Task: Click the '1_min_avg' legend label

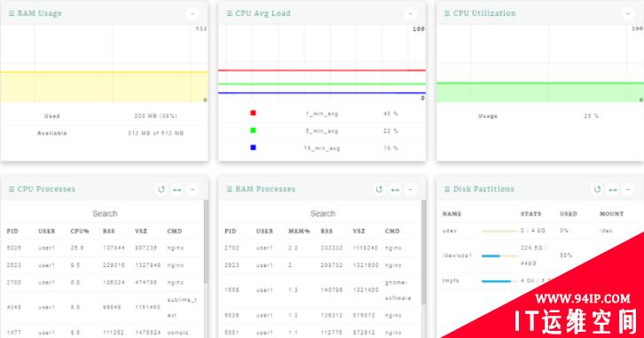Action: pos(322,114)
